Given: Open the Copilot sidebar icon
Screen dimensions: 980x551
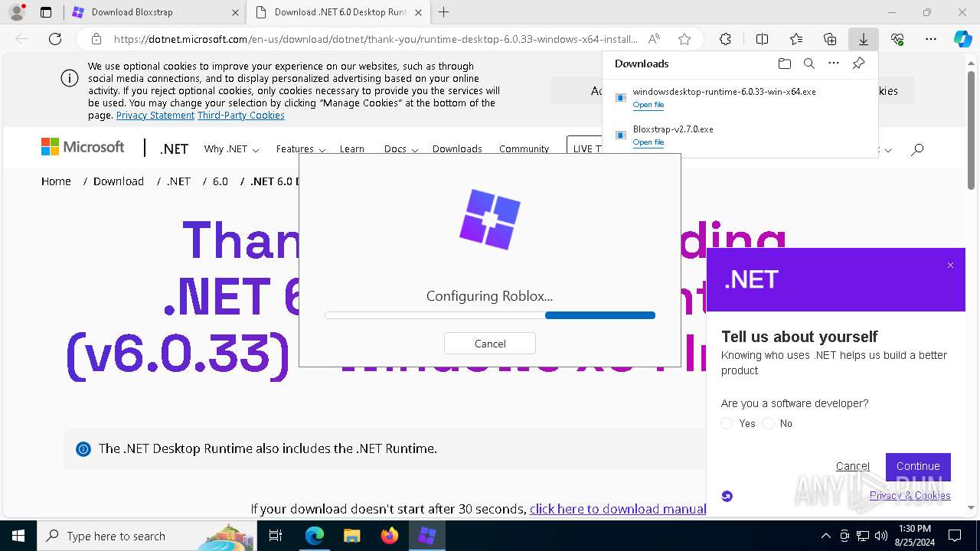Looking at the screenshot, I should pyautogui.click(x=962, y=39).
